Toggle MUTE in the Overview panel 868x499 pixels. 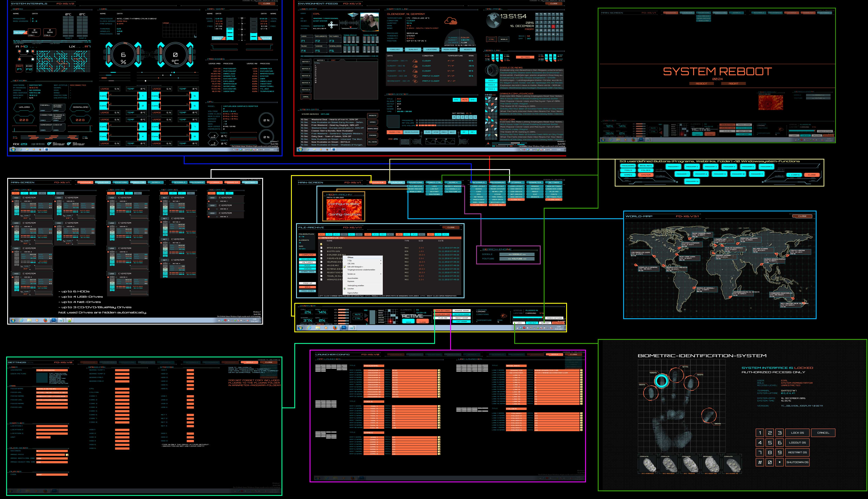tap(358, 315)
